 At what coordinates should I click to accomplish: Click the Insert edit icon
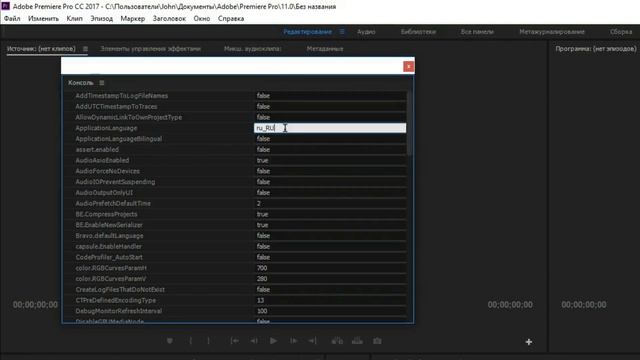(337, 341)
